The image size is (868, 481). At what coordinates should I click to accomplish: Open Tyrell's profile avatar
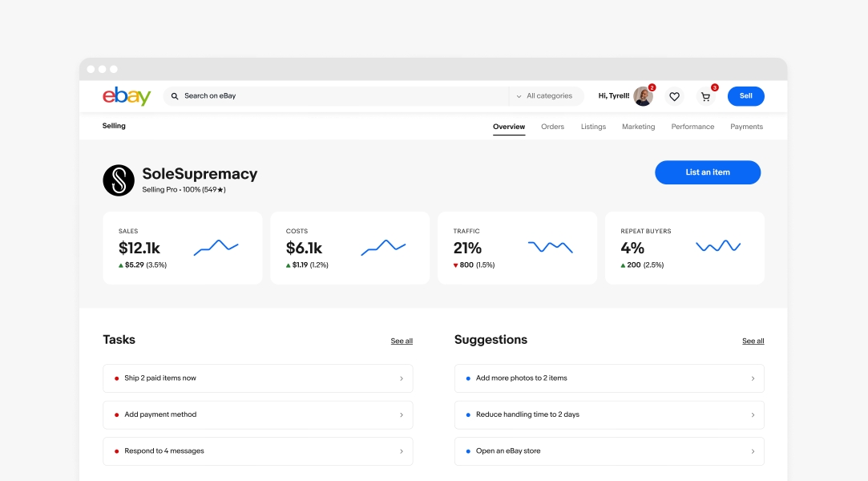point(644,95)
